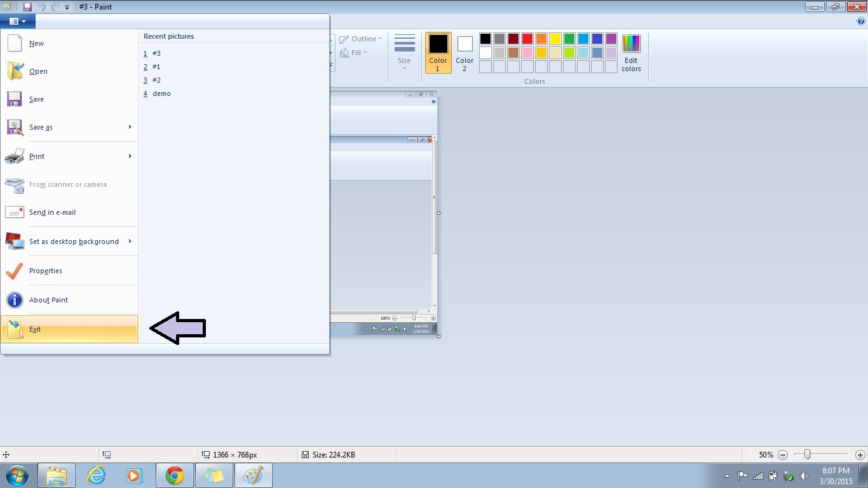Click the zoom out minus button
Image resolution: width=868 pixels, height=488 pixels.
783,455
